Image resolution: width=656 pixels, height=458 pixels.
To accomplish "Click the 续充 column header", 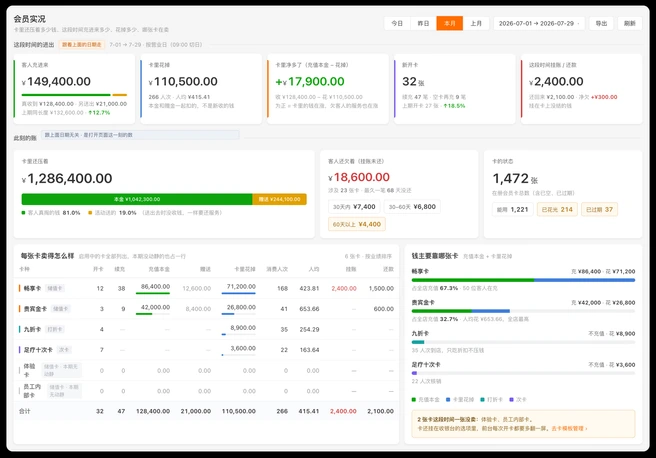I will pos(120,269).
